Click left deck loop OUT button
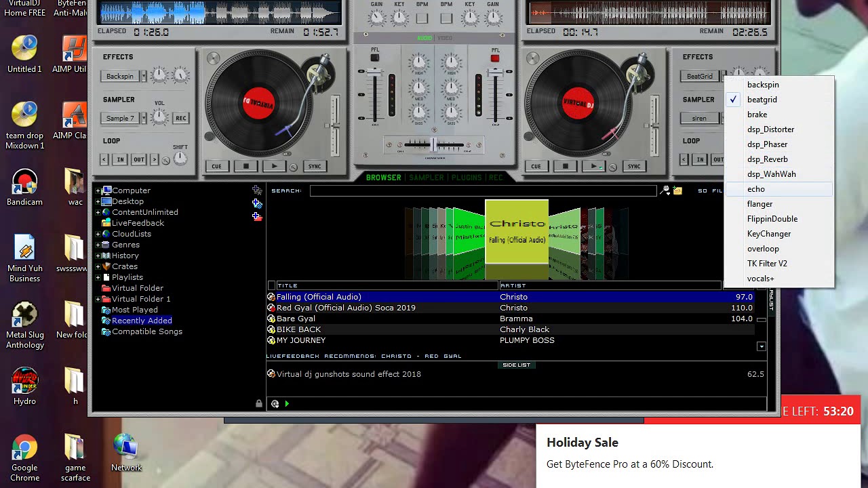The image size is (868, 488). 138,160
